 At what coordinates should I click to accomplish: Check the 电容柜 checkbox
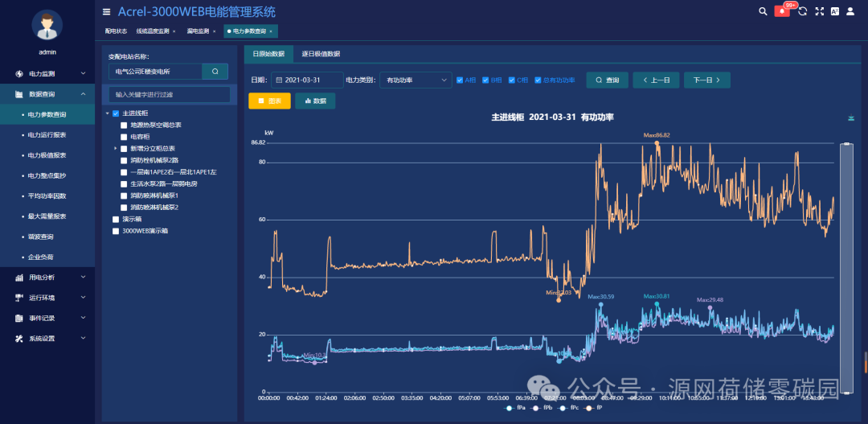[124, 137]
